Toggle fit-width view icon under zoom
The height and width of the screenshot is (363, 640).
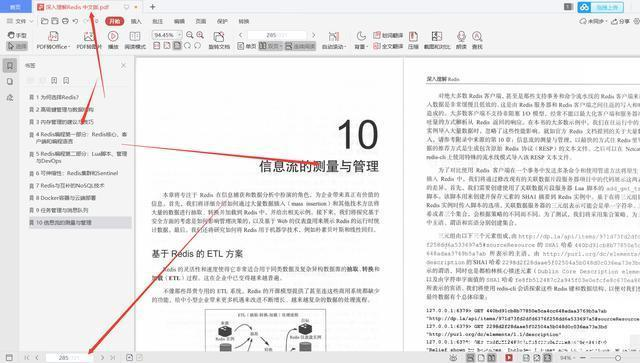click(157, 46)
